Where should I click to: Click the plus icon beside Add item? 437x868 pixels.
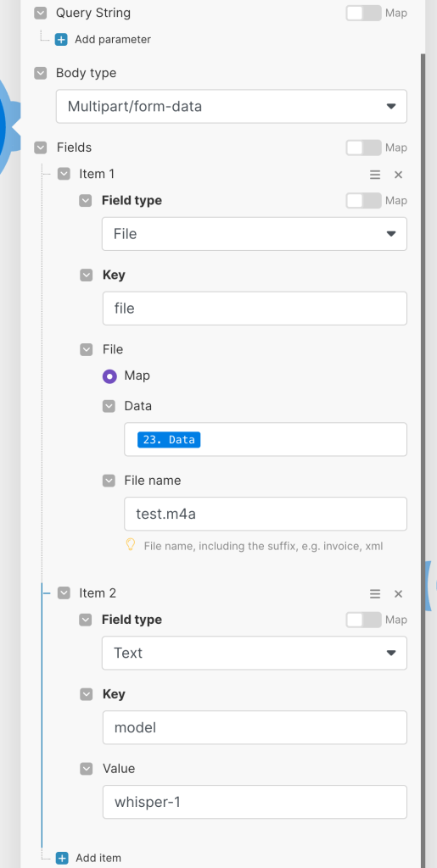[x=62, y=858]
